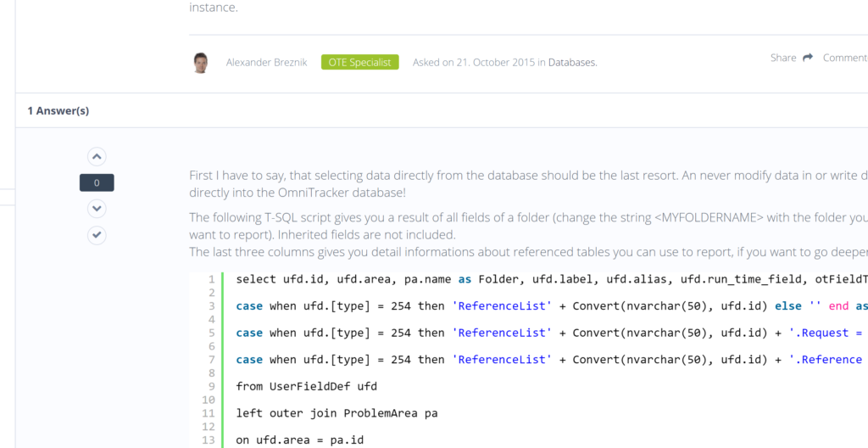This screenshot has width=868, height=448.
Task: Click line number 1 in code block
Action: tap(210, 279)
